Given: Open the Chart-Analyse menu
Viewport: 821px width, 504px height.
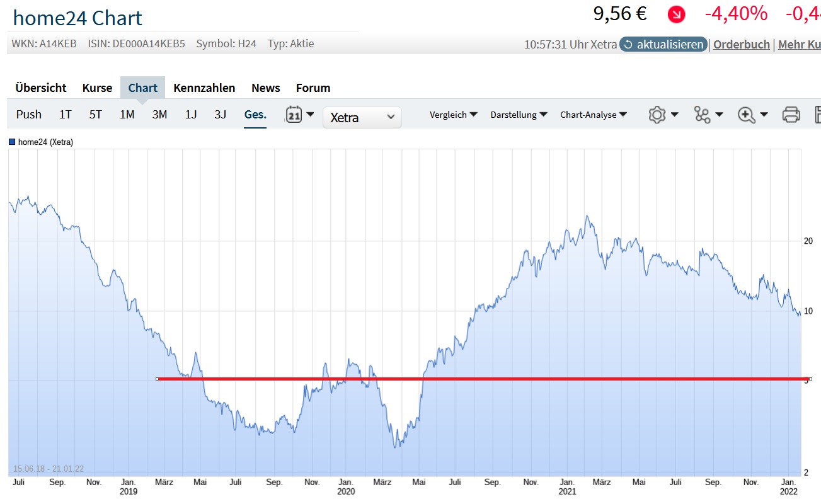Looking at the screenshot, I should click(593, 115).
